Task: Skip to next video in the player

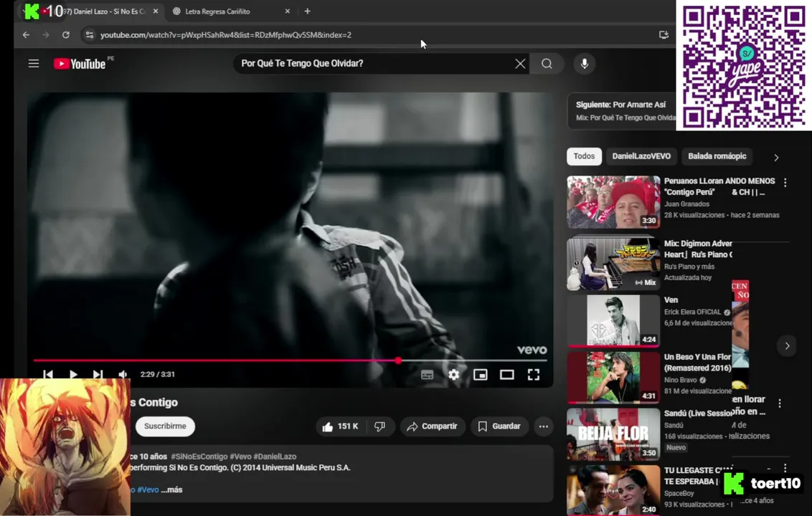Action: 98,374
